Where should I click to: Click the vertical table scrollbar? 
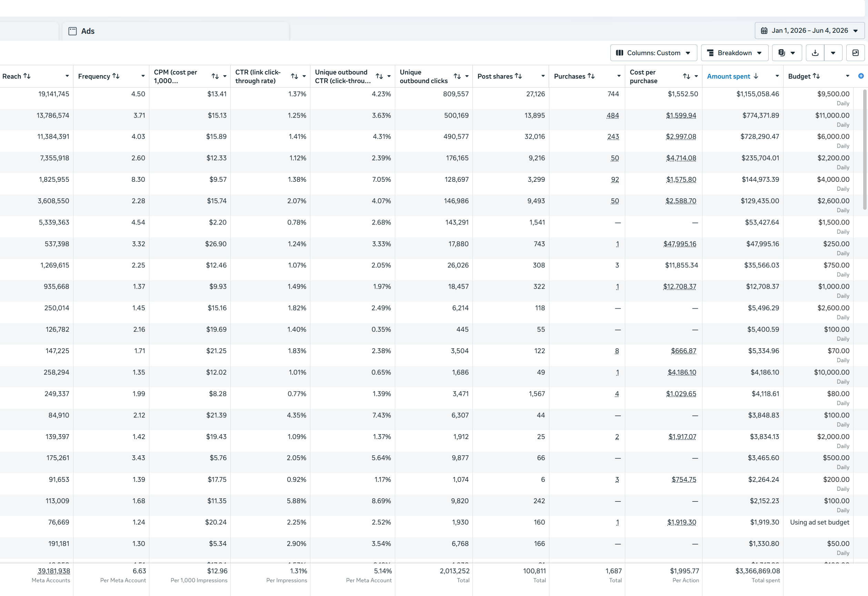[x=865, y=149]
